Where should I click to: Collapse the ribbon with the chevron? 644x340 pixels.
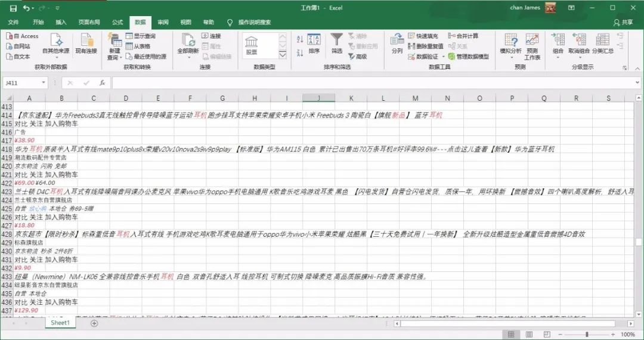[637, 68]
